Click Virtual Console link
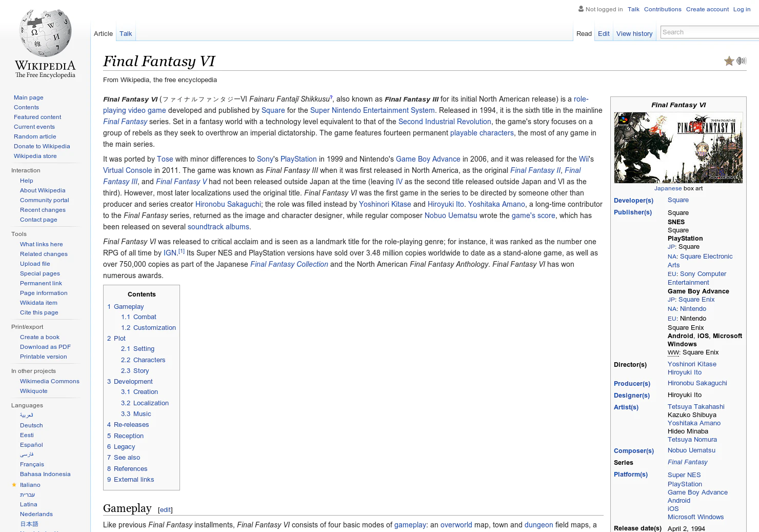The height and width of the screenshot is (532, 759). tap(128, 170)
